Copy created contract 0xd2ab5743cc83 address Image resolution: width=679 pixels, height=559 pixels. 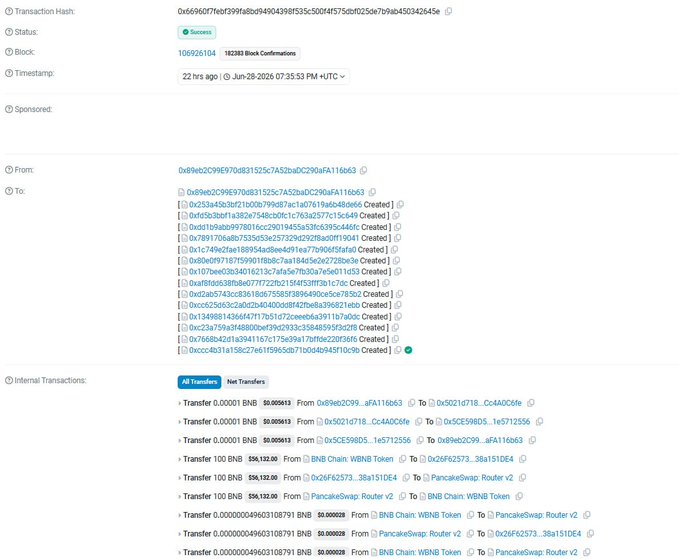point(400,294)
